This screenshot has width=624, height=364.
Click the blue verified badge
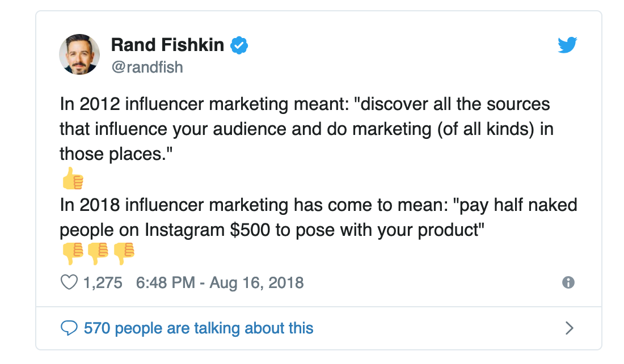pyautogui.click(x=239, y=45)
